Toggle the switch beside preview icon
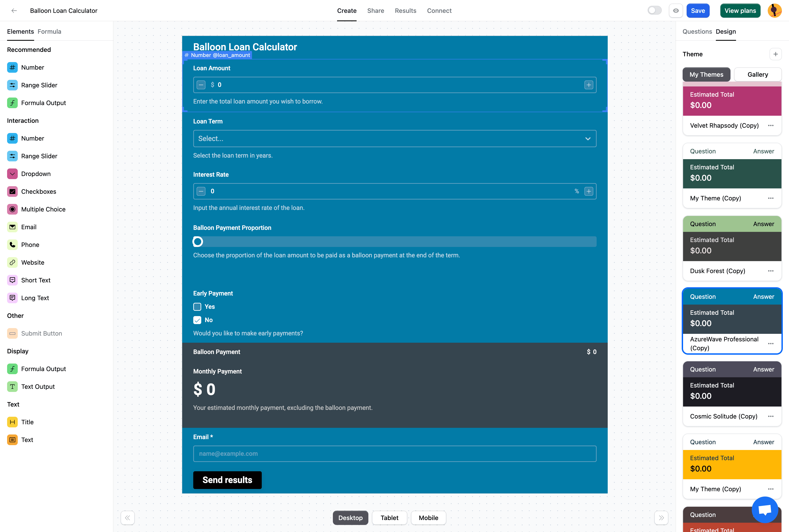The image size is (789, 532). [654, 10]
